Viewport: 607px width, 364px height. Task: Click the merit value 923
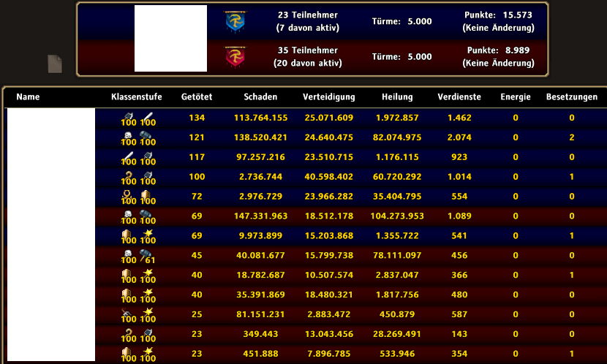[459, 157]
